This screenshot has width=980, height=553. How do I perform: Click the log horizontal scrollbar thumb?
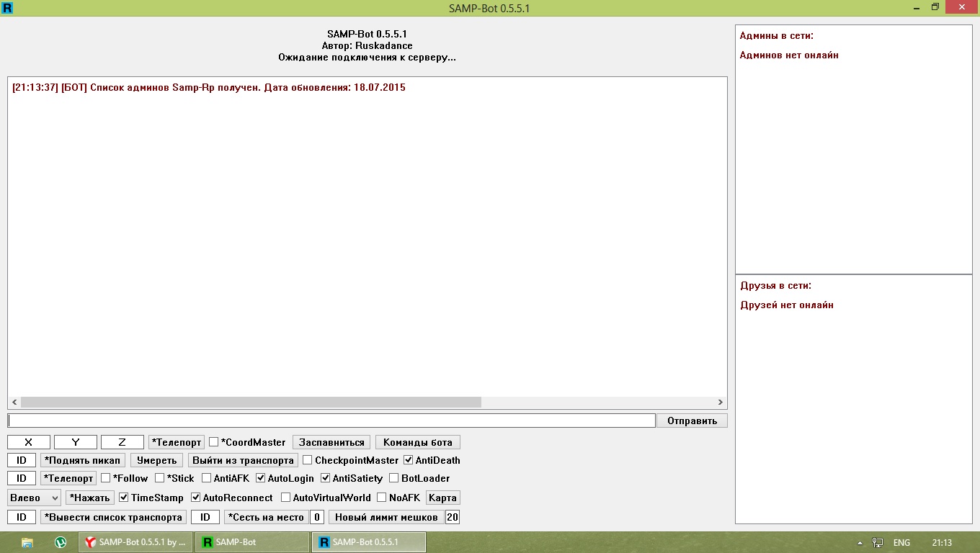(x=251, y=403)
